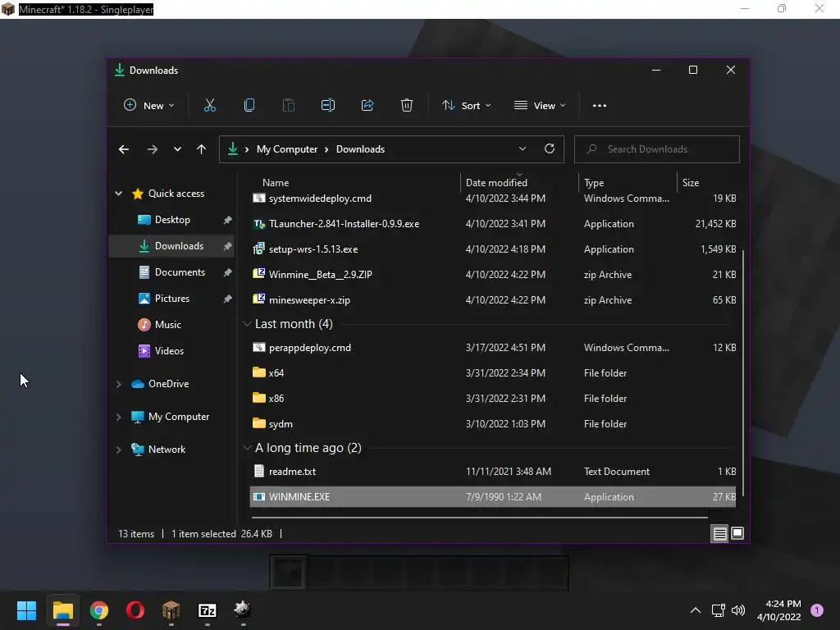Sort by the Type column header
The image size is (840, 630).
(594, 183)
